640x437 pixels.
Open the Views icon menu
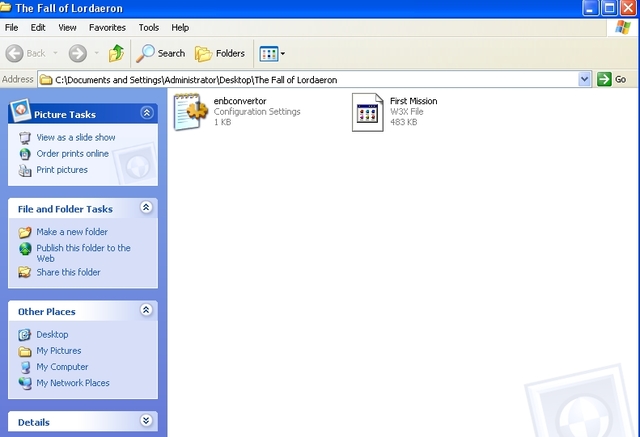[x=272, y=53]
